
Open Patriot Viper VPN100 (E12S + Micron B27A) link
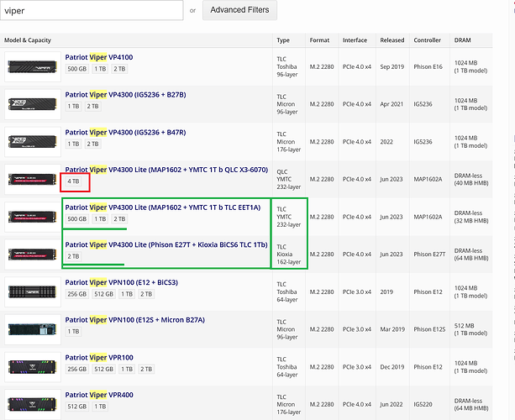135,320
